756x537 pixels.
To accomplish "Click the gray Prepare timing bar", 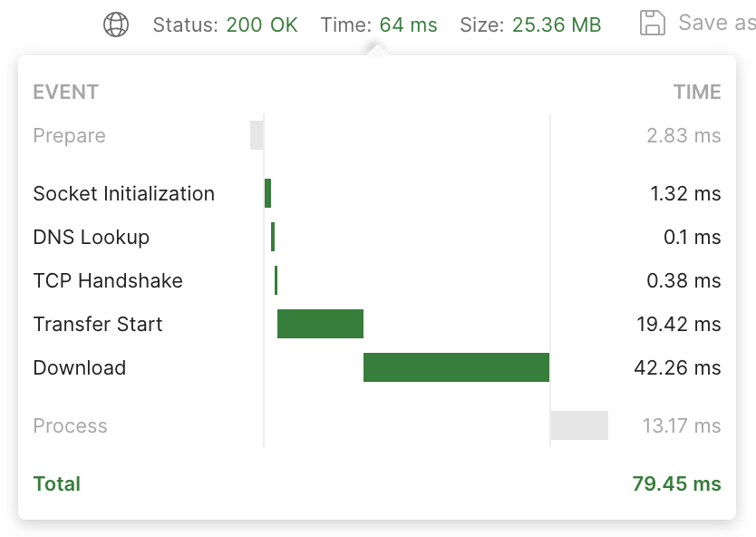I will pyautogui.click(x=257, y=135).
